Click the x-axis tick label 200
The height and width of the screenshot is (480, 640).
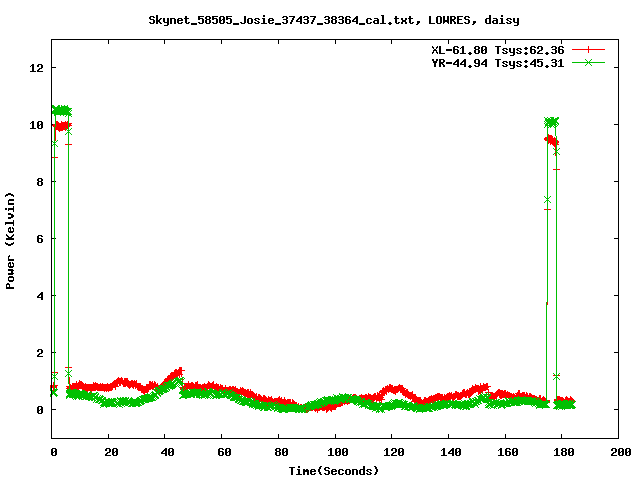620,452
